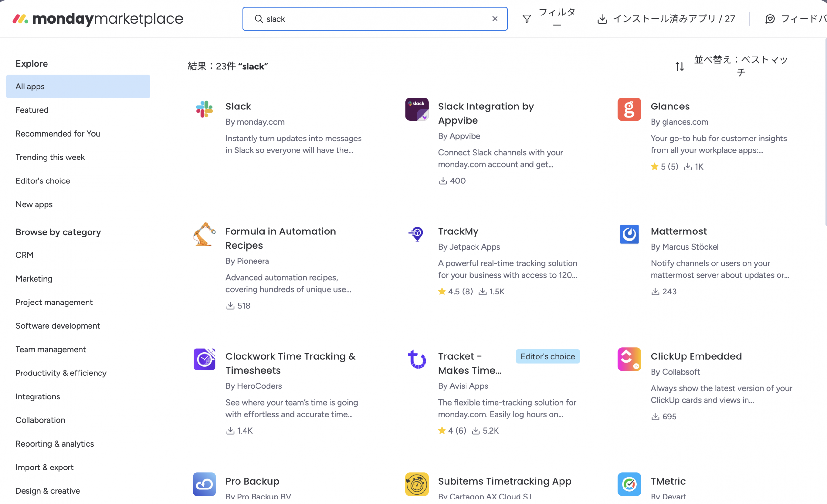Viewport: 827px width, 504px height.
Task: Browse Productivity & efficiency category
Action: click(61, 373)
